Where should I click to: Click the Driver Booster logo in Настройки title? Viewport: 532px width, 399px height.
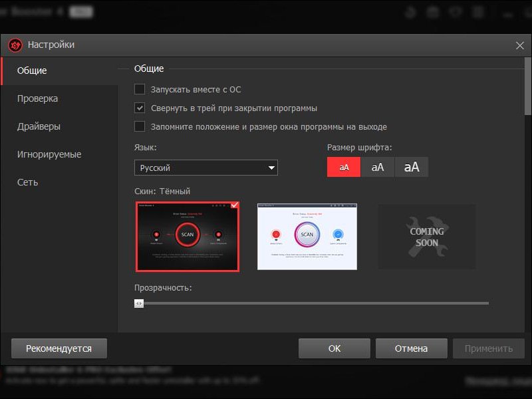[15, 45]
